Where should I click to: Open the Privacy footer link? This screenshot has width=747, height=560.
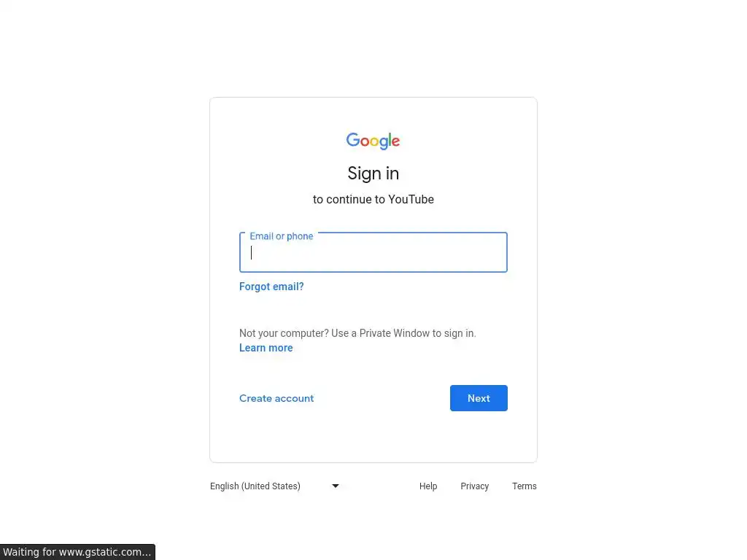(474, 486)
